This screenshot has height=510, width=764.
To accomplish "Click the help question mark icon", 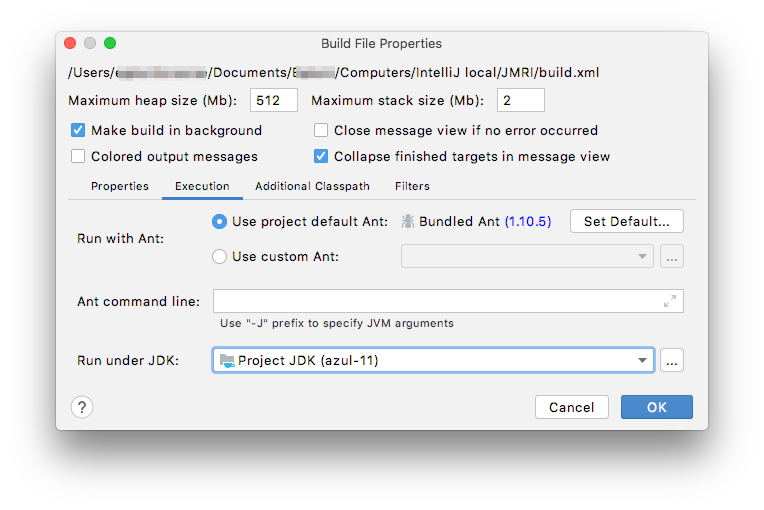I will tap(82, 407).
